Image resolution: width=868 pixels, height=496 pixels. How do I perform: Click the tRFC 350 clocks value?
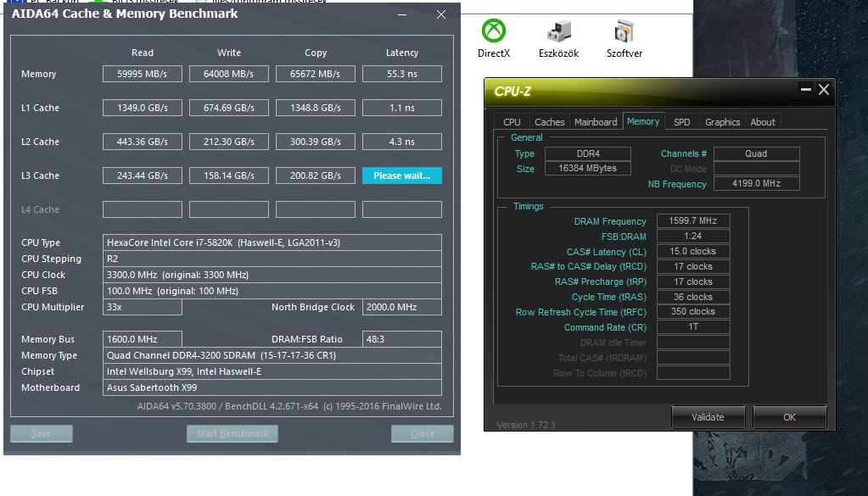[693, 312]
